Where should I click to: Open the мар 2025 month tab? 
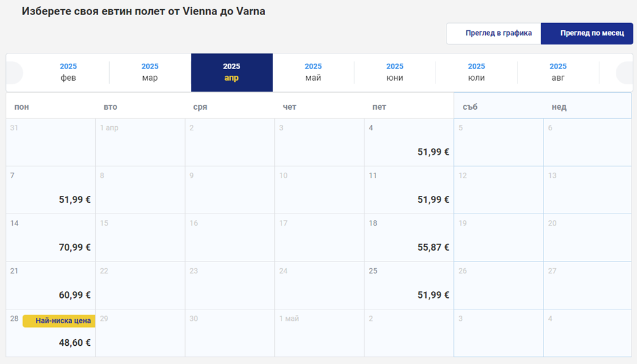pyautogui.click(x=150, y=72)
